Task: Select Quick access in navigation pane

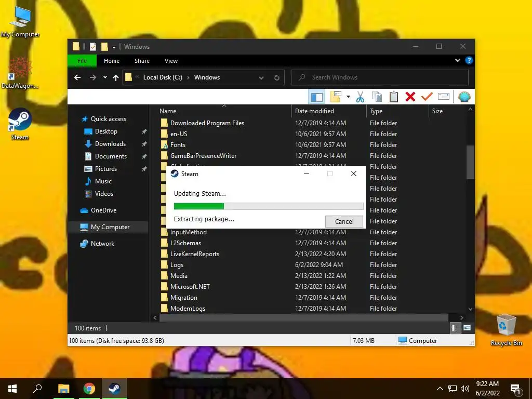Action: point(108,119)
